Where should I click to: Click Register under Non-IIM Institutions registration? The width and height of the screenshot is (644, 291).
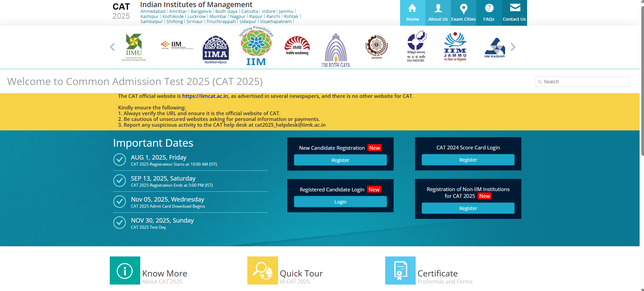[x=468, y=208]
